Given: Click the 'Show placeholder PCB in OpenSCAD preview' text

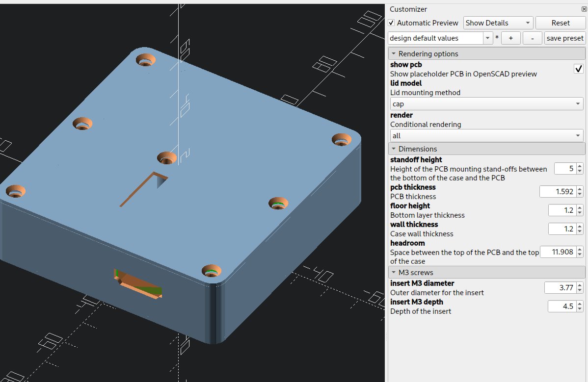Looking at the screenshot, I should [463, 74].
